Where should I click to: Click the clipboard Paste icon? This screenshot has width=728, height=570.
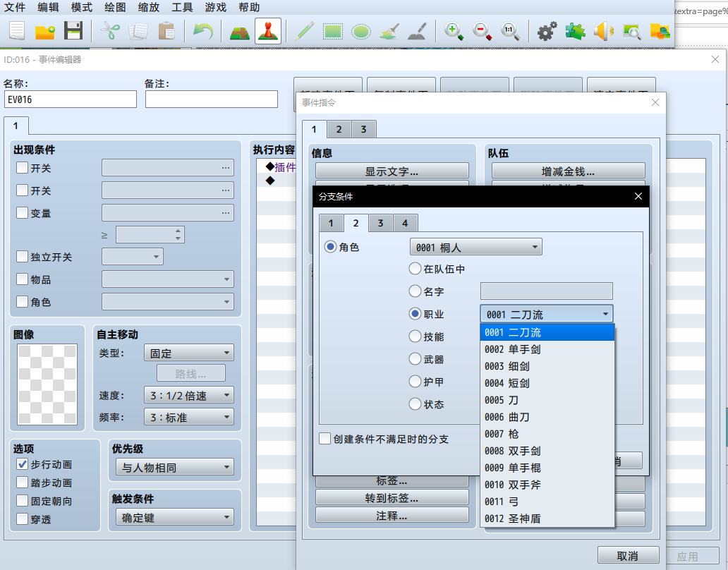(x=166, y=31)
